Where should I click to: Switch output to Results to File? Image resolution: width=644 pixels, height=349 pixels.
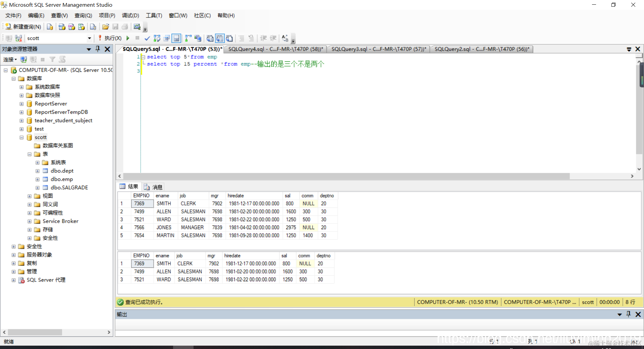point(229,38)
